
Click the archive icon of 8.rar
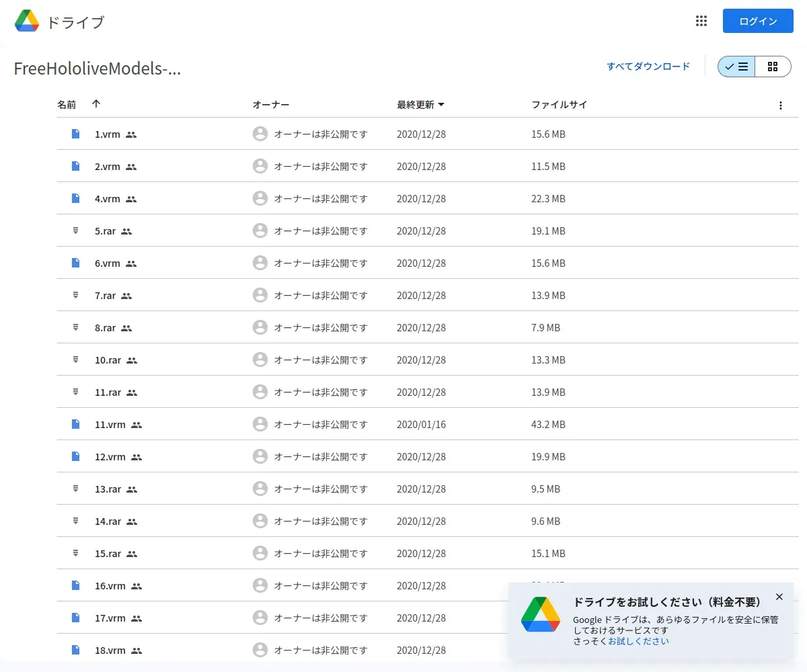point(76,327)
